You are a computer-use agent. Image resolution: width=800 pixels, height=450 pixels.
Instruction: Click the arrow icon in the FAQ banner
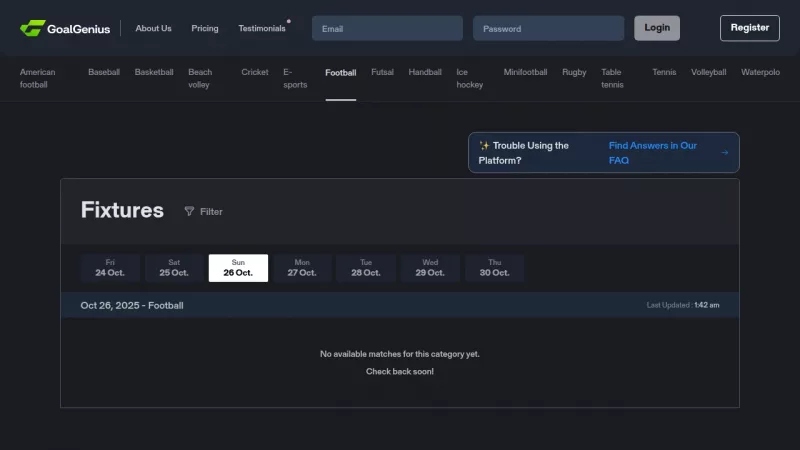[x=724, y=153]
